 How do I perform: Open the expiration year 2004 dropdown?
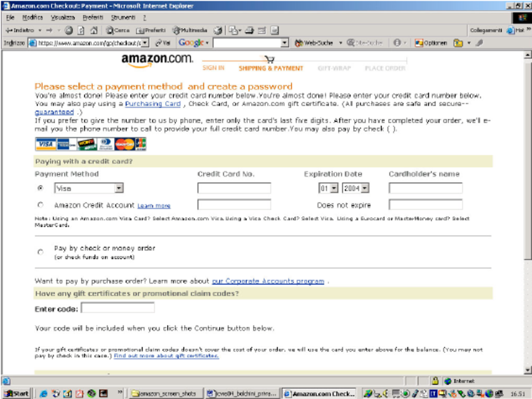[356, 188]
